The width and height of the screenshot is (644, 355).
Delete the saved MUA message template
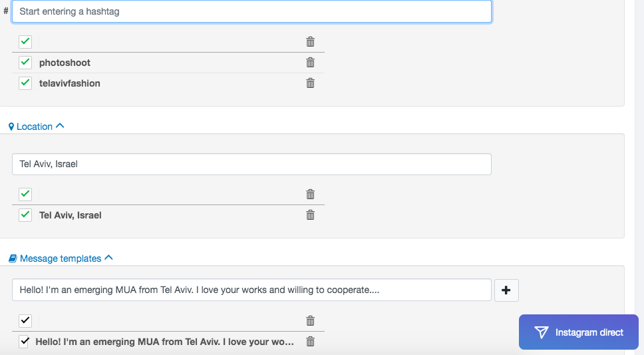(310, 342)
